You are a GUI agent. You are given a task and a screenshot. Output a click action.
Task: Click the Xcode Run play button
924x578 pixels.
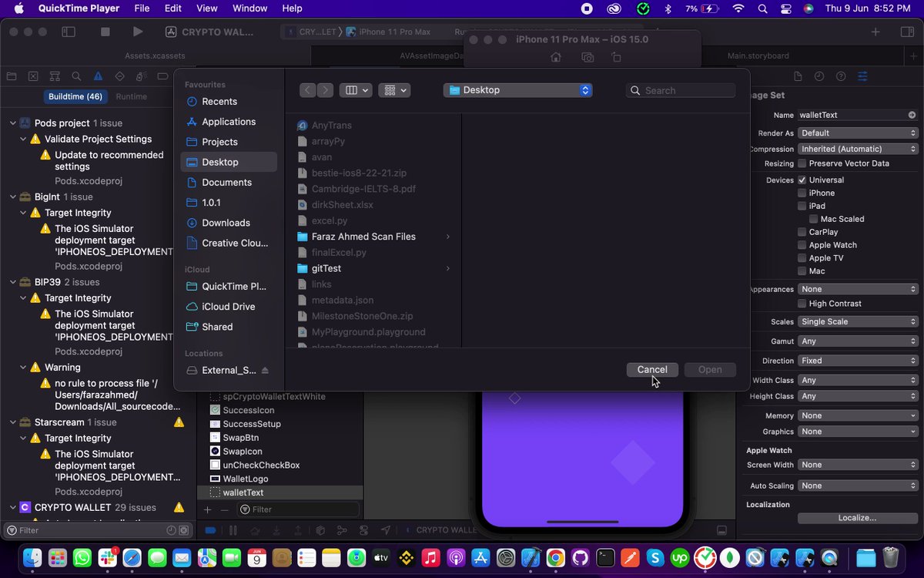coord(137,32)
